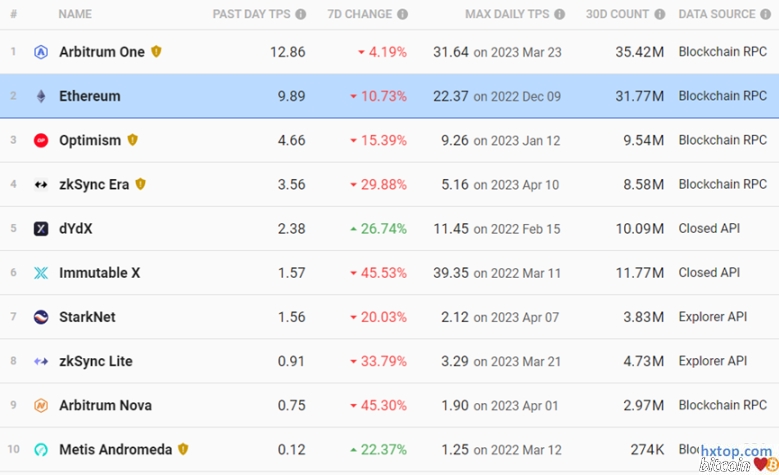The height and width of the screenshot is (475, 779).
Task: Open the Immutable X project link
Action: [99, 273]
